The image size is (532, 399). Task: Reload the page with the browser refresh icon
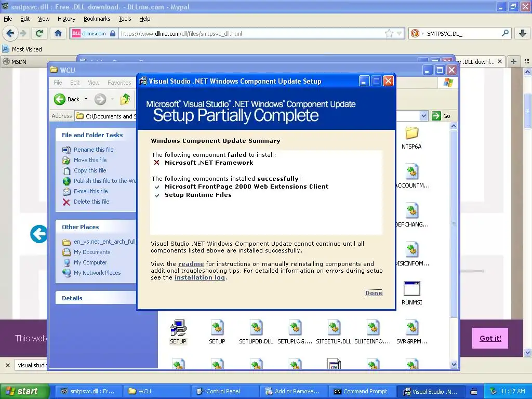coord(39,33)
